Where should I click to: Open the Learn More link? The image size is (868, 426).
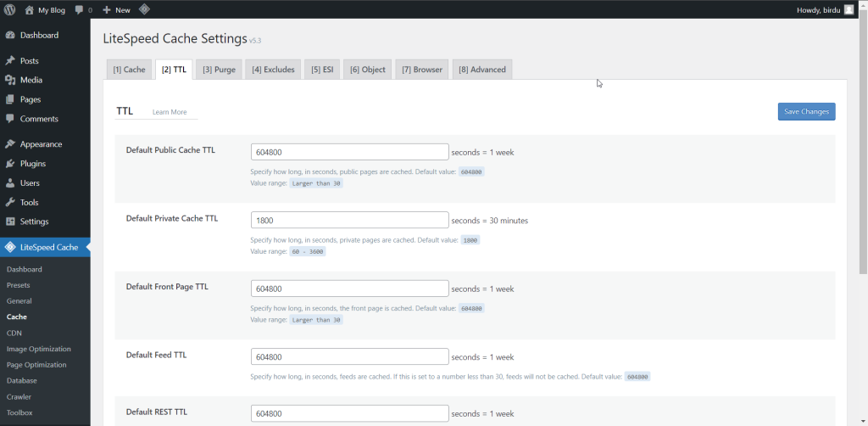pyautogui.click(x=170, y=112)
